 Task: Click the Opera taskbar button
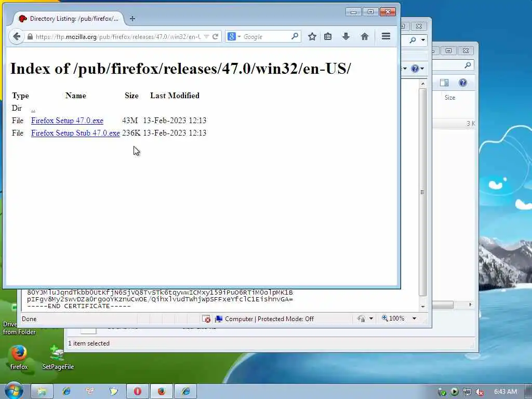(137, 391)
